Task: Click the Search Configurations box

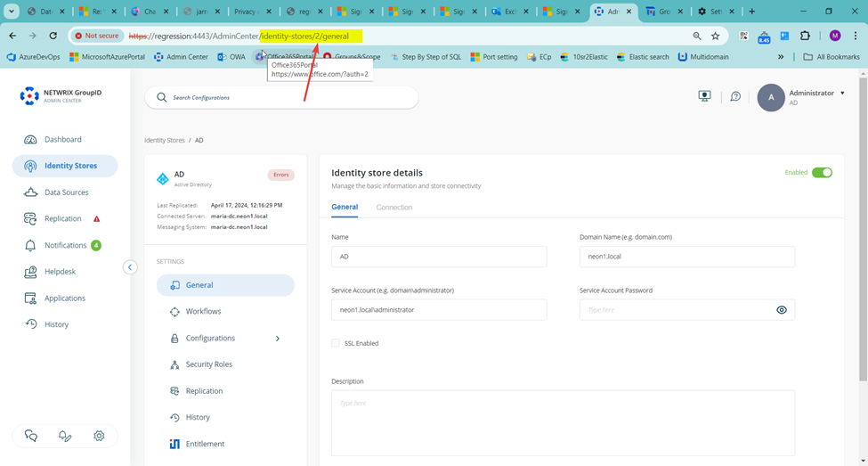Action: click(x=281, y=97)
